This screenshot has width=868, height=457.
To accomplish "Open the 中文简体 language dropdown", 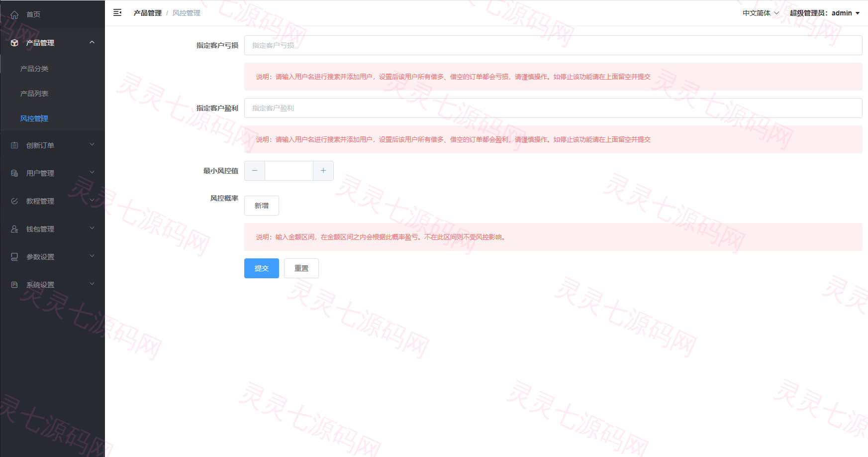I will point(761,13).
